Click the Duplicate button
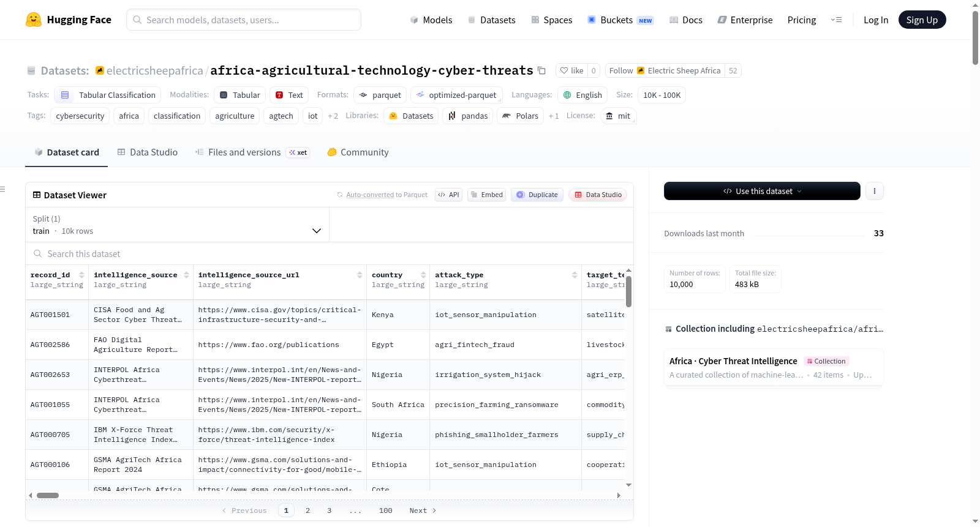 pyautogui.click(x=537, y=195)
